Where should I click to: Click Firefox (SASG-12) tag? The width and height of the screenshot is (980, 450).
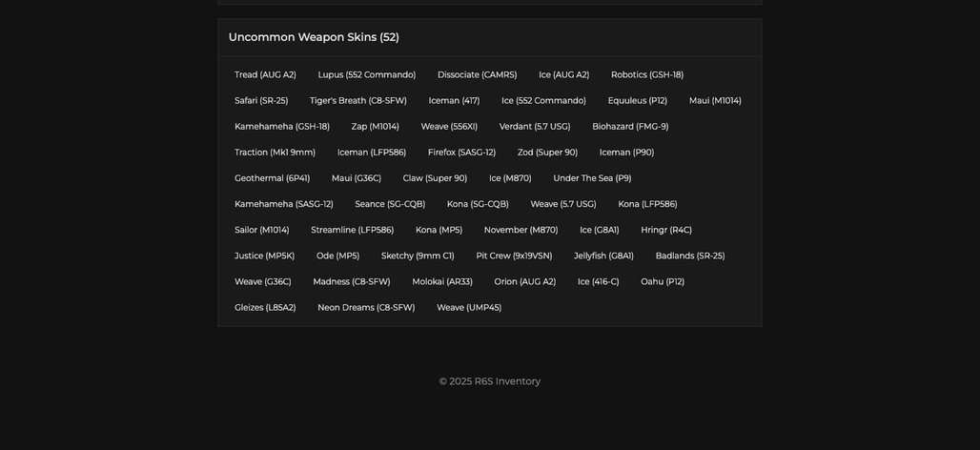pos(461,153)
